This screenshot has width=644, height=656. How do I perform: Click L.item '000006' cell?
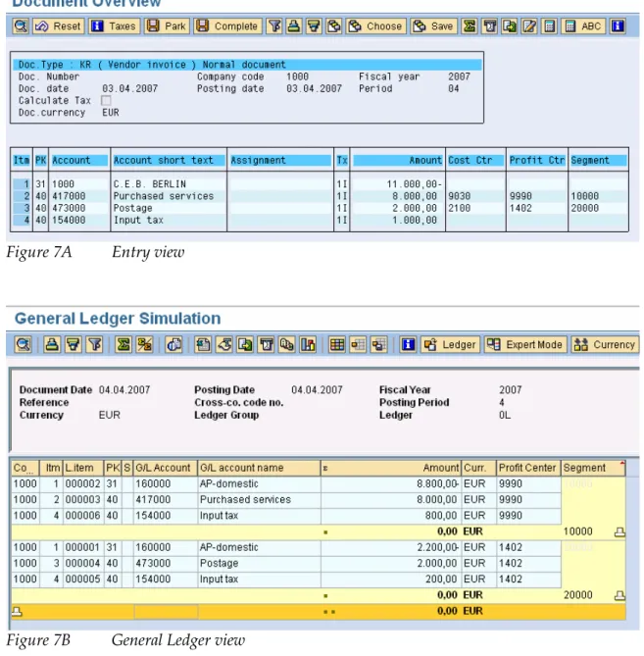point(82,516)
